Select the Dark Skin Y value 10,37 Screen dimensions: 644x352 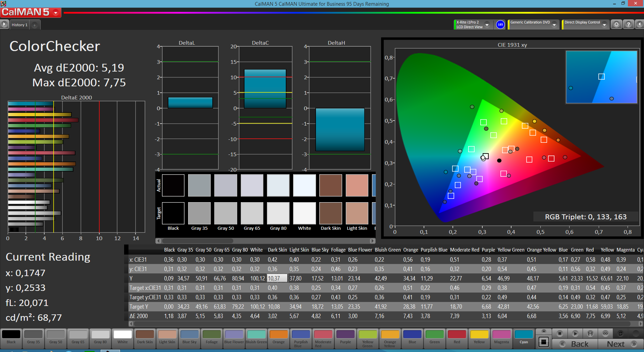click(x=277, y=278)
